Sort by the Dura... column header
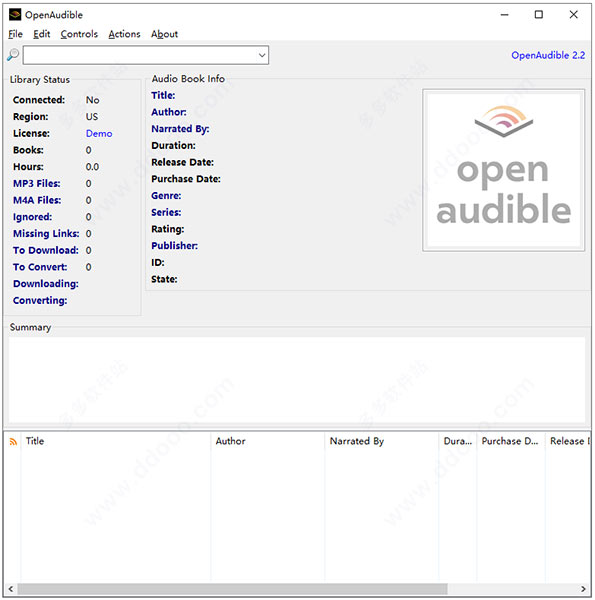 tap(458, 441)
